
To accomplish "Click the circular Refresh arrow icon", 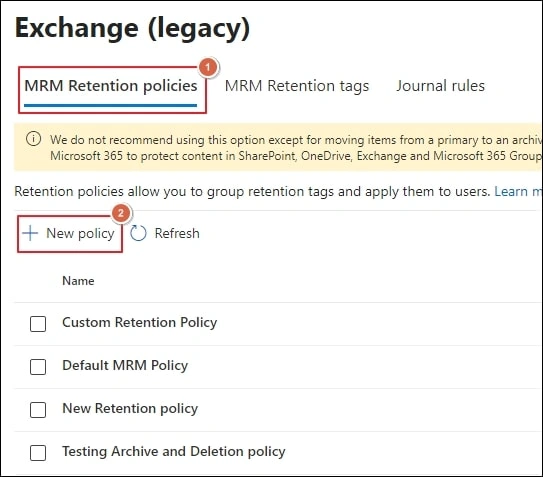I will point(138,233).
